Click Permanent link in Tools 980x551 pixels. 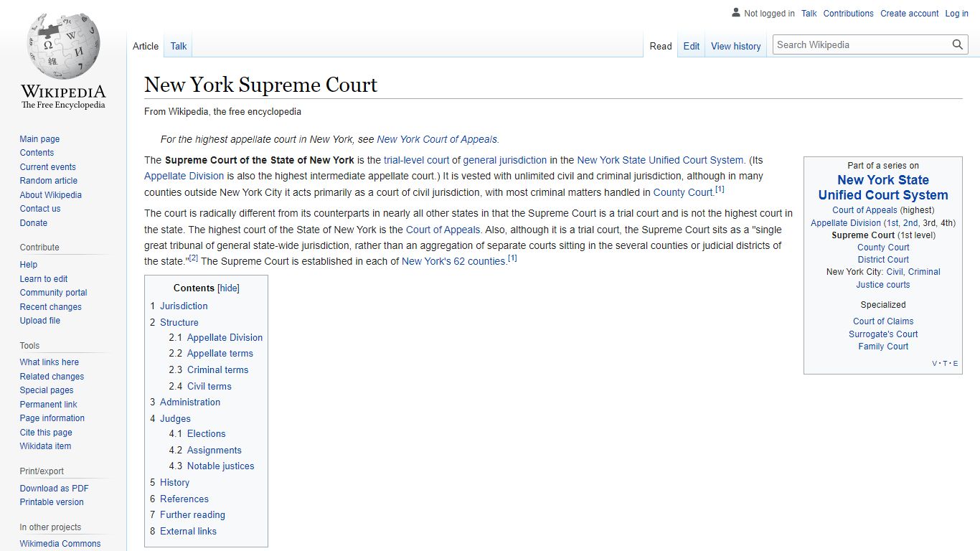[x=48, y=405]
